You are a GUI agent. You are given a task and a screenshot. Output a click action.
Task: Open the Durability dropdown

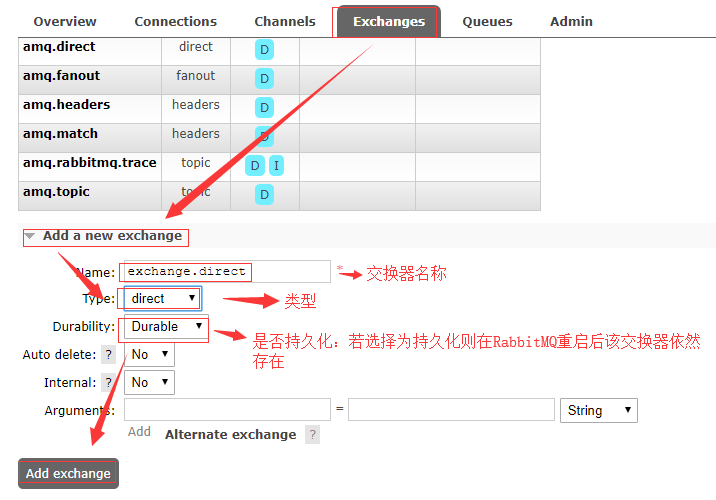(166, 326)
